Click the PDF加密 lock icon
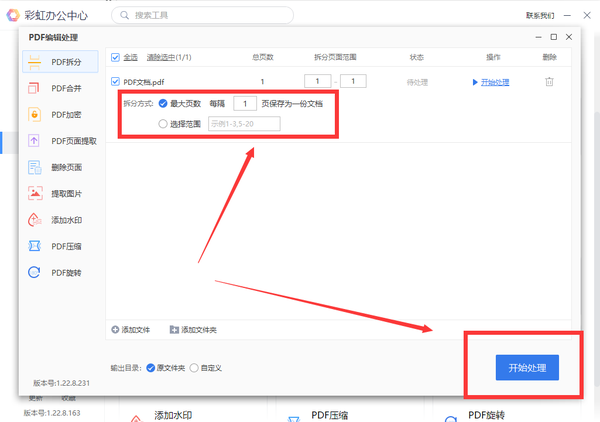Image resolution: width=600 pixels, height=422 pixels. (34, 115)
